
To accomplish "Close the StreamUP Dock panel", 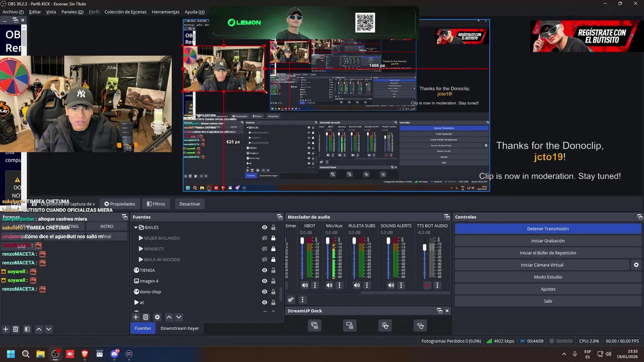I will [x=447, y=311].
